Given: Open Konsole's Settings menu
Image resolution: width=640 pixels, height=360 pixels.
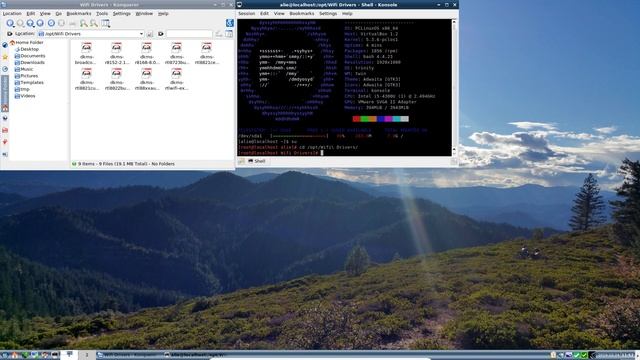Looking at the screenshot, I should click(x=328, y=13).
